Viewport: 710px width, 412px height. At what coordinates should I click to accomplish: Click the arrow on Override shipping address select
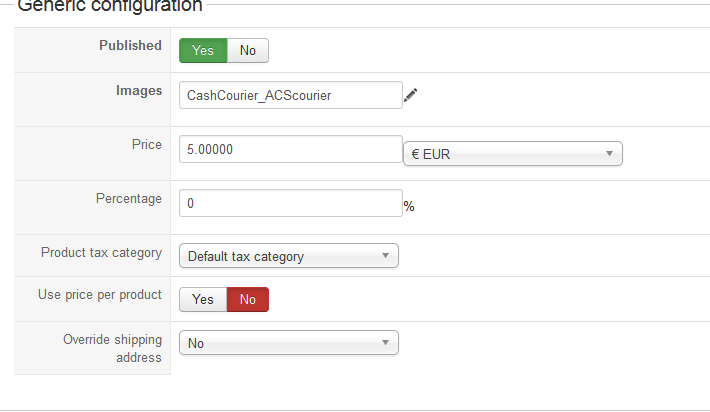[x=385, y=343]
